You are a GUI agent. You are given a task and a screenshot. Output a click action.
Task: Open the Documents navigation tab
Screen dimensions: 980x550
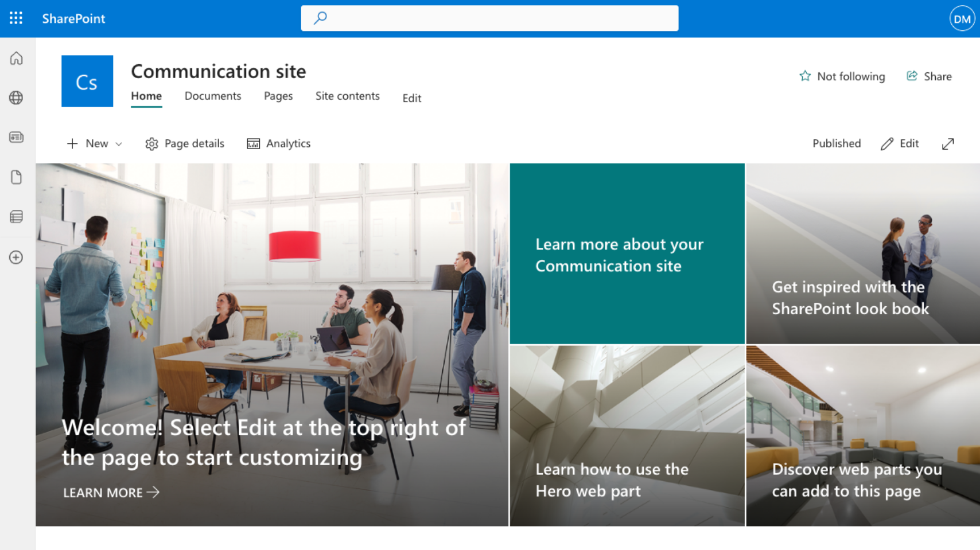point(213,96)
